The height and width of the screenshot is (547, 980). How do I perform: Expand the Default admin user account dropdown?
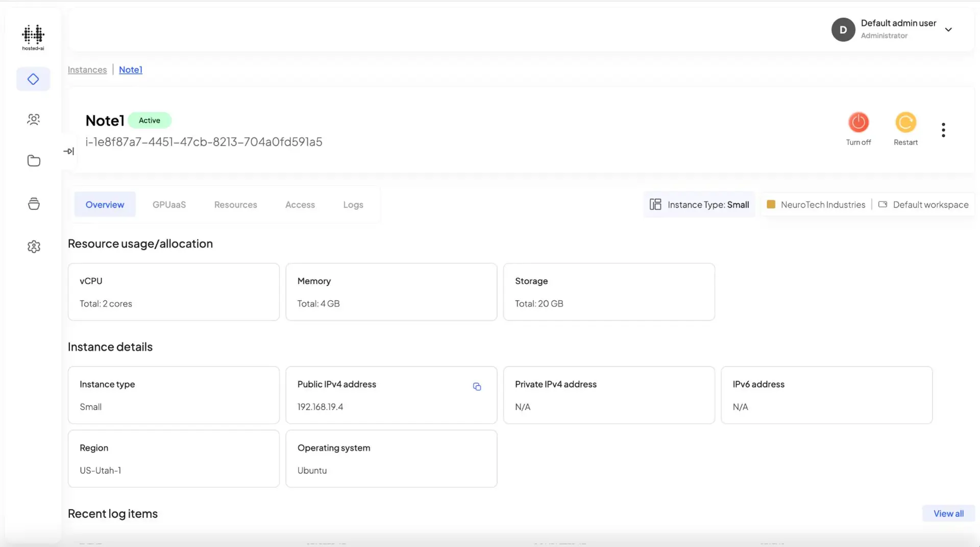[x=949, y=29]
